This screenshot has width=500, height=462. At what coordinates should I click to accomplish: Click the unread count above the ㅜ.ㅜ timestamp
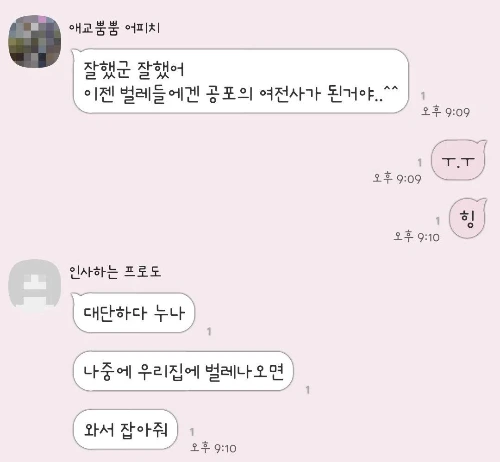(x=420, y=162)
